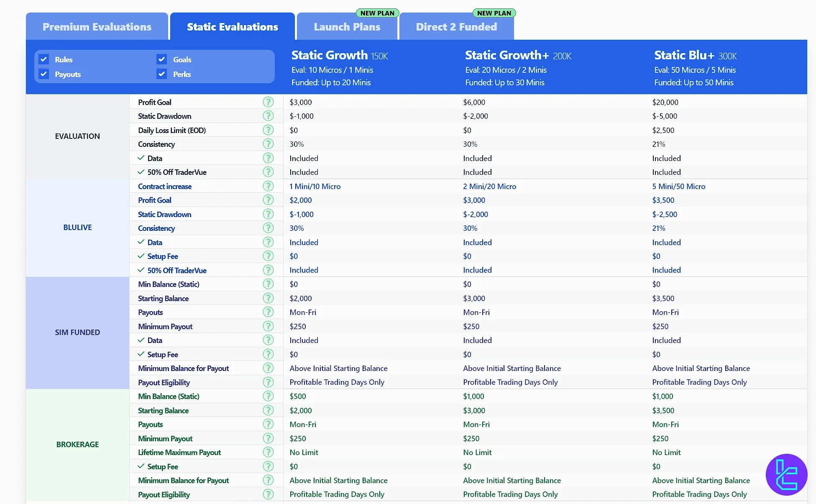The image size is (816, 504).
Task: Switch to Premium Evaluations tab
Action: pos(97,27)
